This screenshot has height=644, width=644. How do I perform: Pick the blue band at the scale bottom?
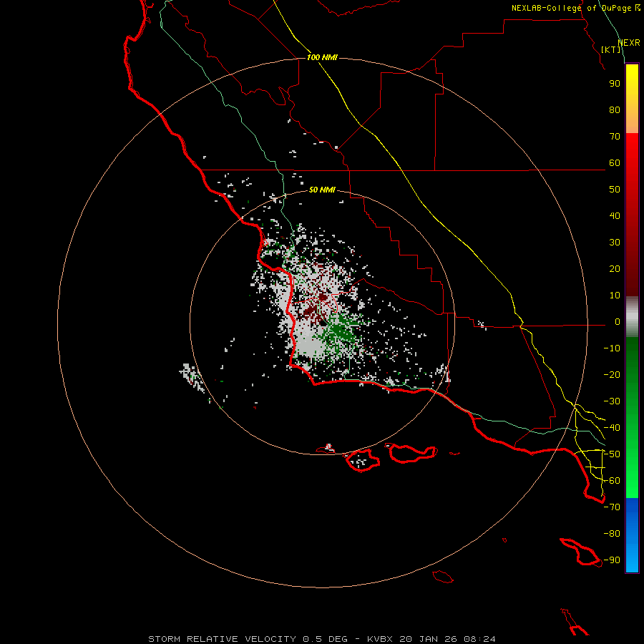click(x=632, y=535)
